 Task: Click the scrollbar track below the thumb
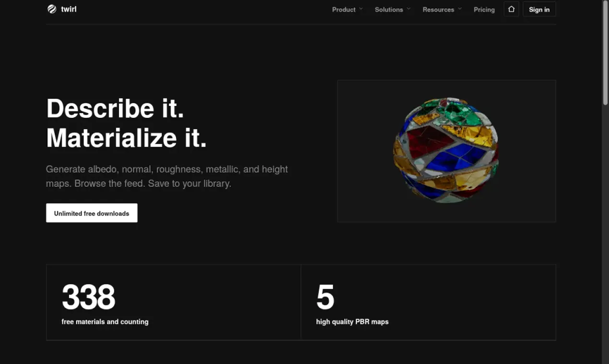[605, 235]
